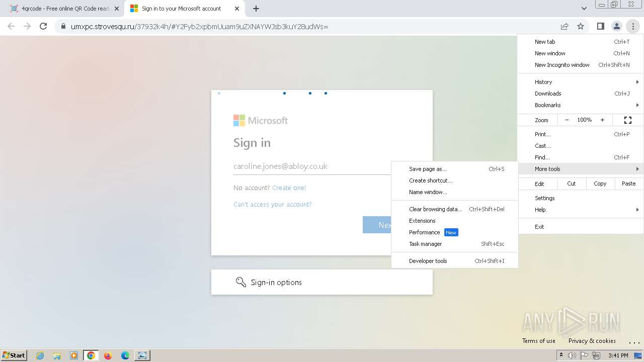Close the Microsoft sign-in tab
This screenshot has height=362, width=644.
point(237,9)
